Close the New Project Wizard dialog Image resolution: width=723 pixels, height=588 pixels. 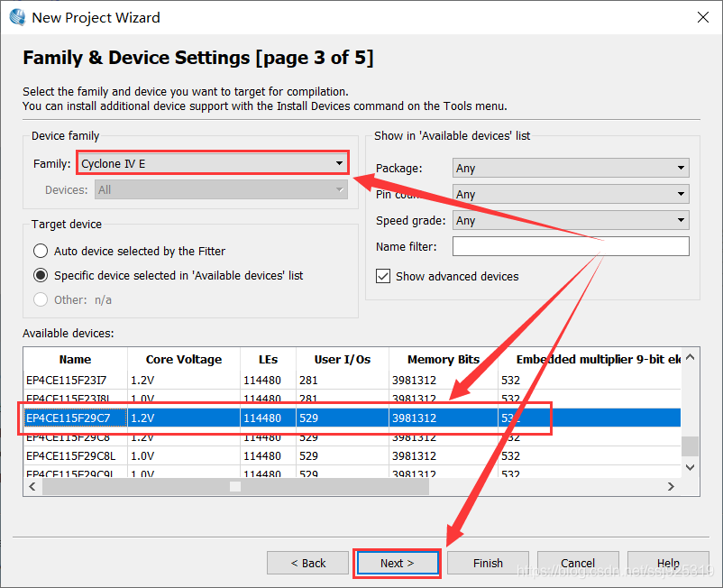click(702, 17)
